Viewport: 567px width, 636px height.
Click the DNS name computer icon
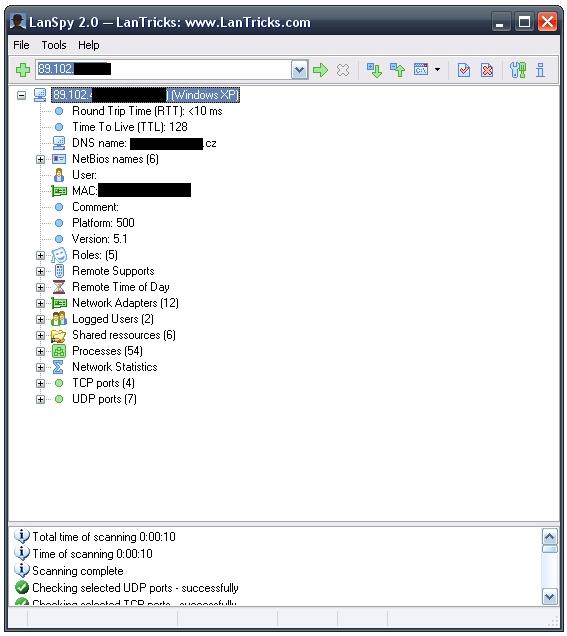[x=59, y=143]
